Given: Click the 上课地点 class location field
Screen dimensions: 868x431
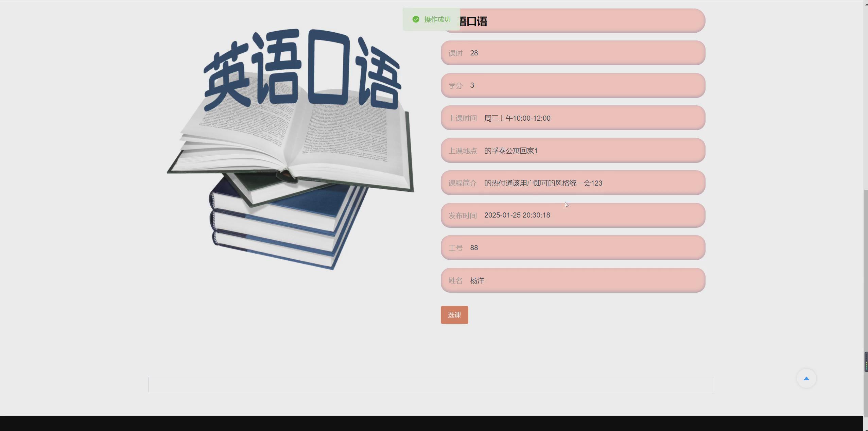Looking at the screenshot, I should coord(572,151).
